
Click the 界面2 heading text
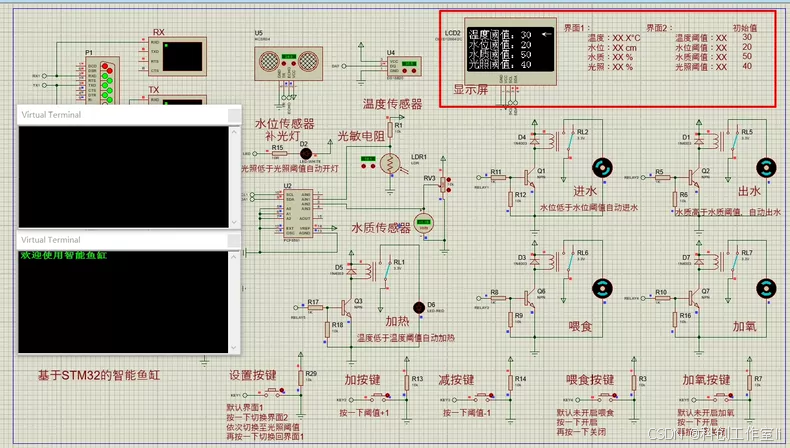point(659,28)
